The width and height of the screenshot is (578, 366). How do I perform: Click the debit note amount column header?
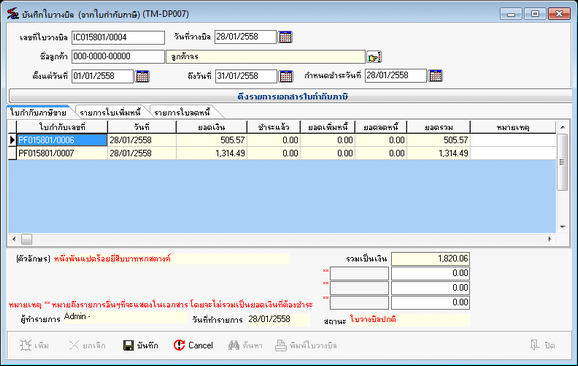click(x=328, y=127)
